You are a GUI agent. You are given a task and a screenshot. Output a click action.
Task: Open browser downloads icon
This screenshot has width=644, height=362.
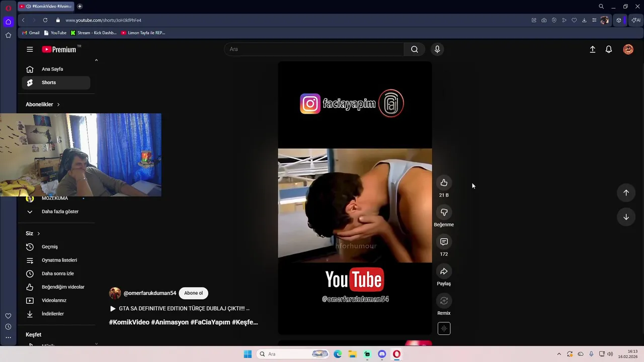coord(584,20)
